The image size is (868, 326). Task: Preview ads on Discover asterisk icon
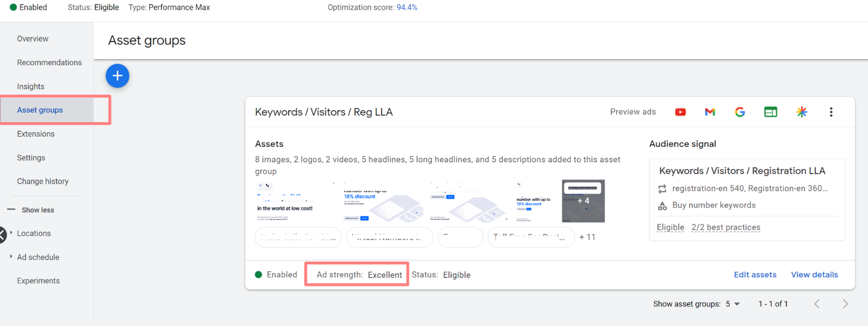pos(802,112)
